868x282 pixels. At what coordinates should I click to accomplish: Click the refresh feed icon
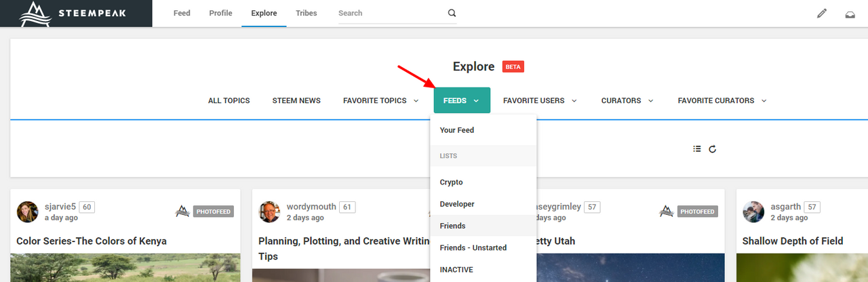tap(713, 148)
